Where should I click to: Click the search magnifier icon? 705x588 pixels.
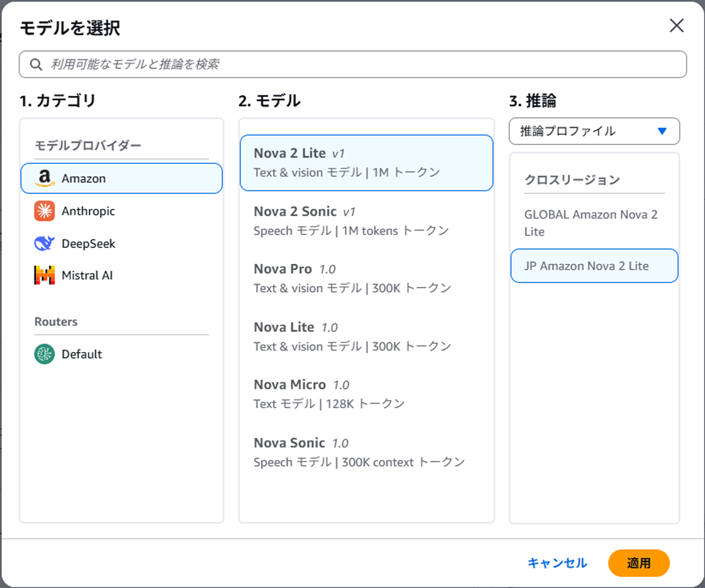click(36, 64)
